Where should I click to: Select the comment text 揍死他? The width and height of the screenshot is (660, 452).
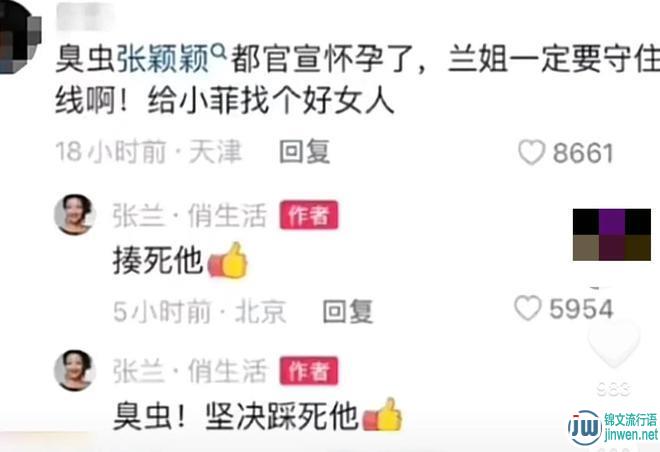click(x=157, y=261)
